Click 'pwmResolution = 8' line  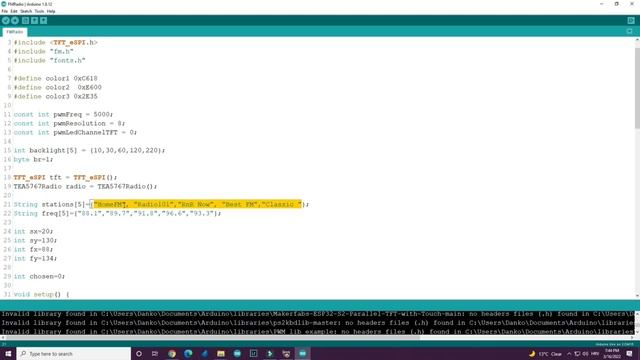(x=69, y=123)
